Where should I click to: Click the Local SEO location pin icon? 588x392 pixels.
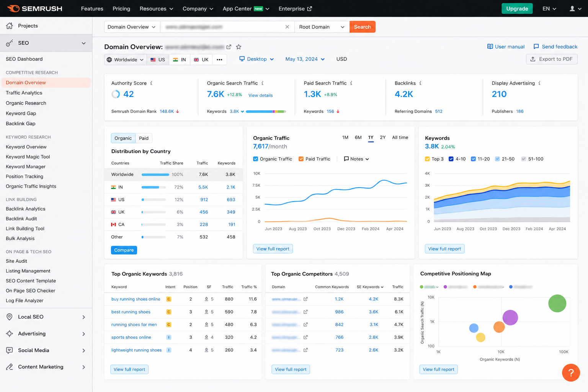pos(10,317)
